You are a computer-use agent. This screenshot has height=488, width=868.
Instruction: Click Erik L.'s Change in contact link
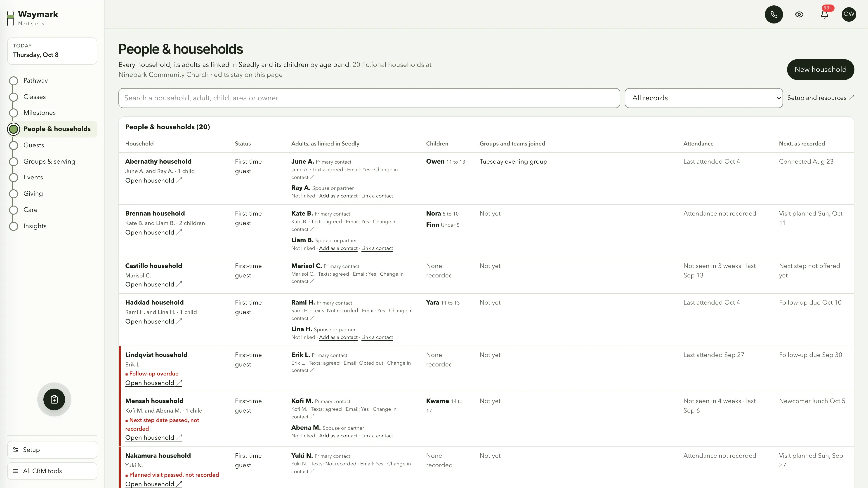point(351,367)
